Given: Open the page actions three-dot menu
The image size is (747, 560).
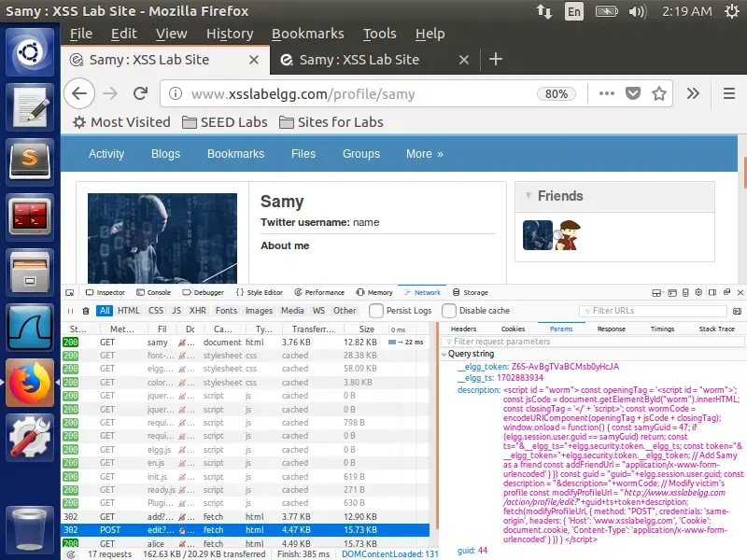Looking at the screenshot, I should click(x=606, y=93).
